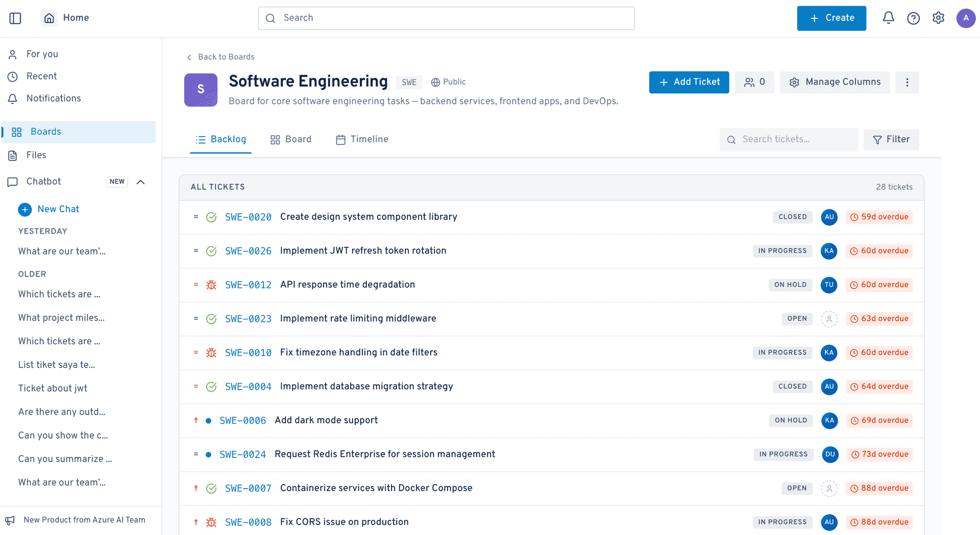980x535 pixels.
Task: Open the notifications bell icon
Action: coord(888,18)
